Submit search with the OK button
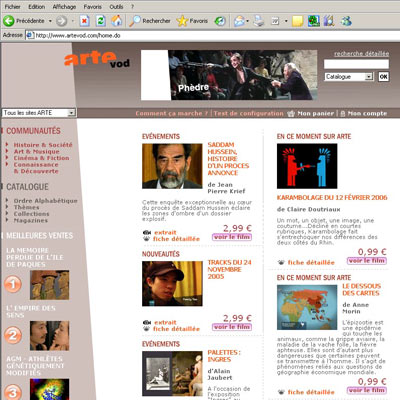The height and width of the screenshot is (400, 400). [x=383, y=77]
